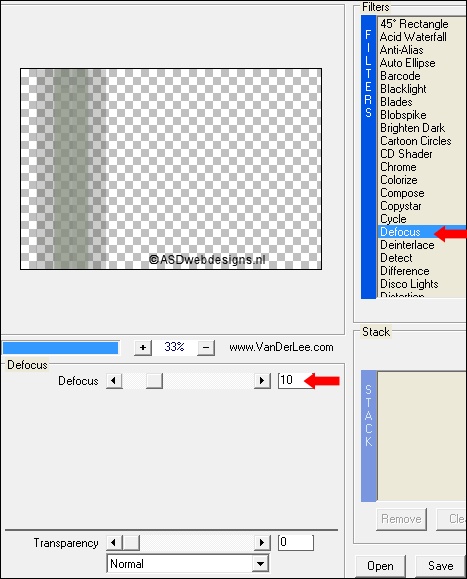Click the Transparency slider thumb

(131, 542)
